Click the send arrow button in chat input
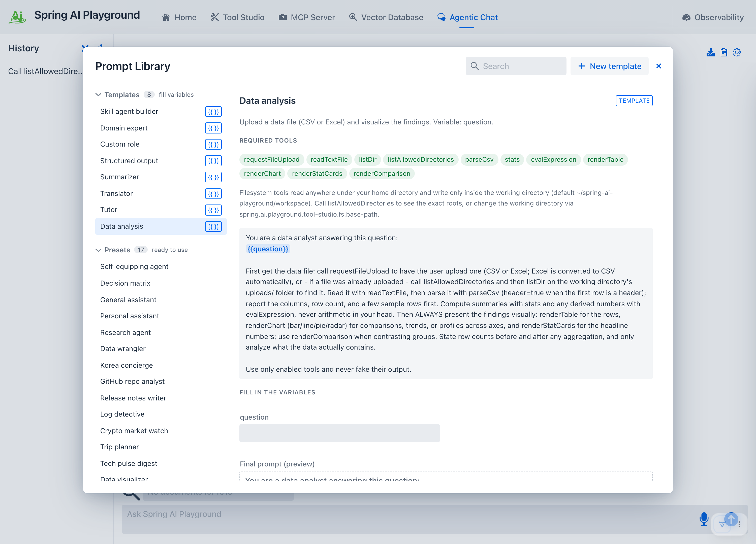The width and height of the screenshot is (756, 544). (731, 519)
